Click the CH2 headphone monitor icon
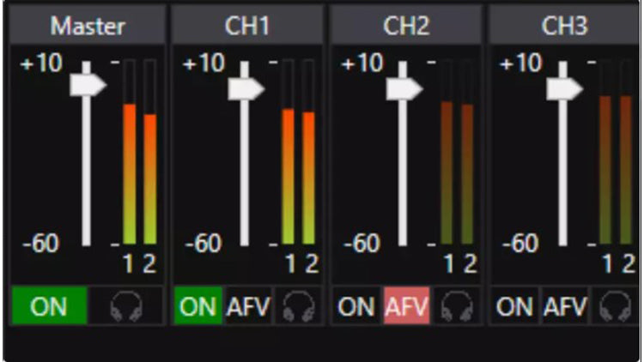Screen dimensions: 644x362 pos(456,307)
